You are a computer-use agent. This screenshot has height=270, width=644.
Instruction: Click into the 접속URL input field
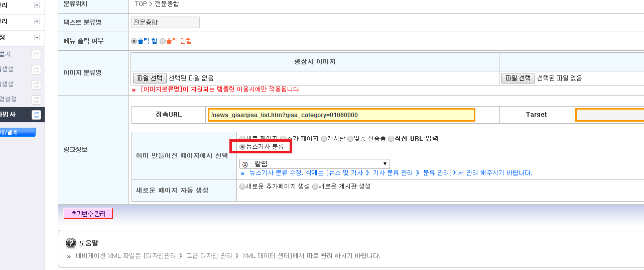click(341, 115)
